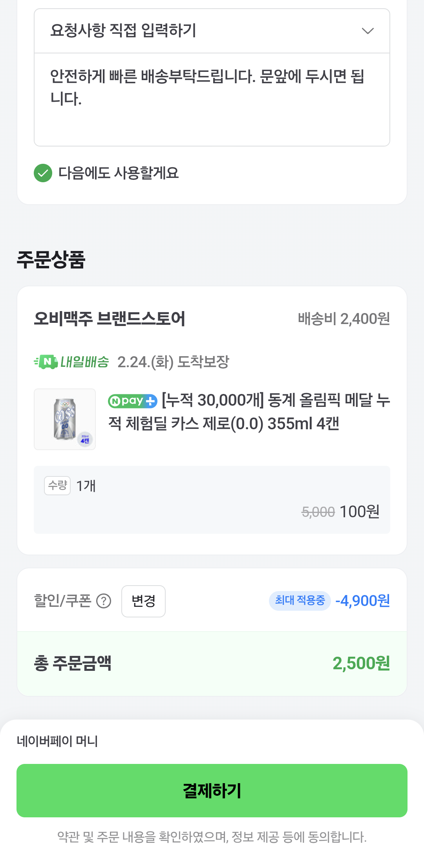This screenshot has height=868, width=424.
Task: Open the 카스 제로 355ml 4캔 product title
Action: [x=249, y=412]
